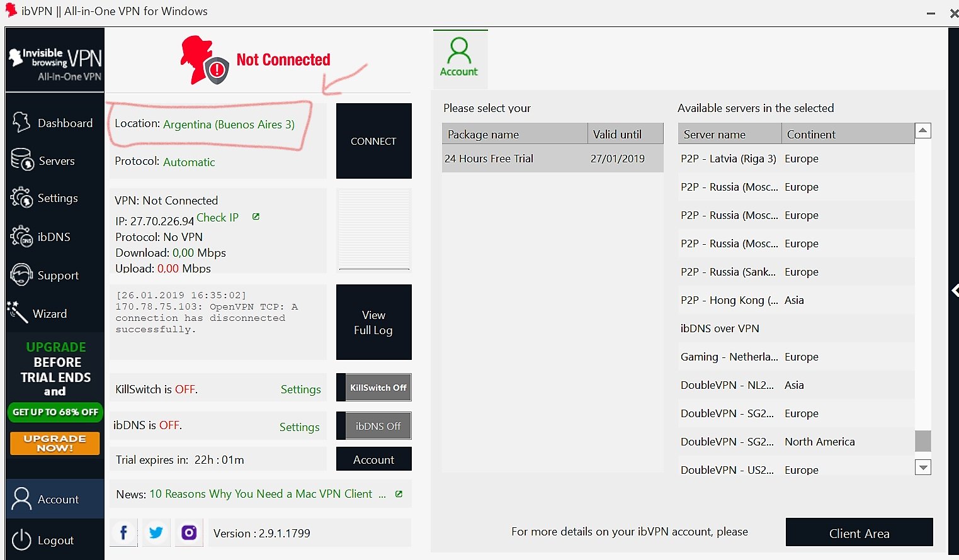Select P2P - Hong Kong server row
This screenshot has height=560, width=959.
coord(796,300)
